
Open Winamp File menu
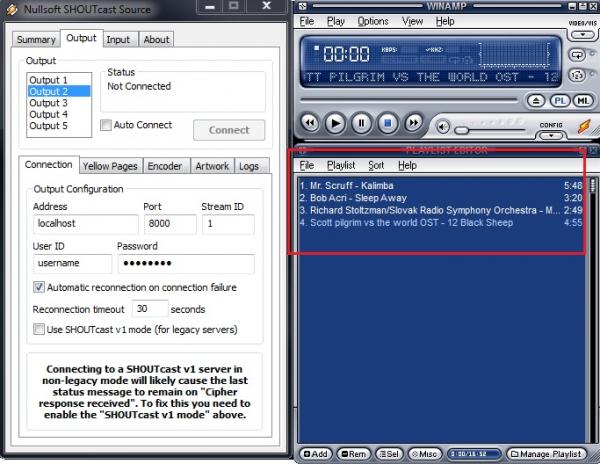coord(307,21)
